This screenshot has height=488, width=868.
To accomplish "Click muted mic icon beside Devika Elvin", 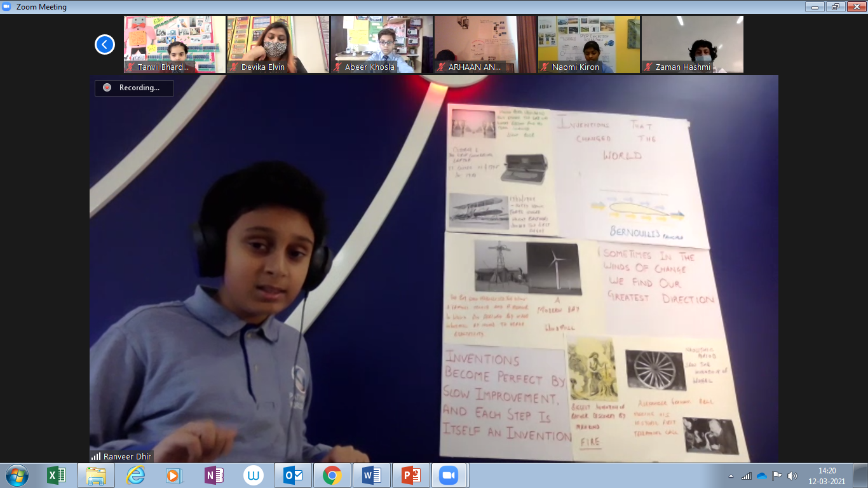I will point(234,67).
